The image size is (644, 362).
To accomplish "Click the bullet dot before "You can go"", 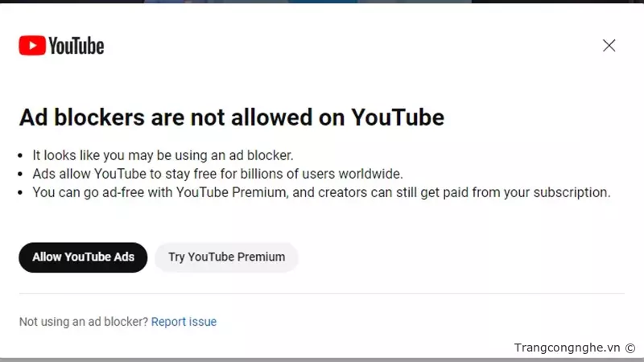I will point(23,193).
